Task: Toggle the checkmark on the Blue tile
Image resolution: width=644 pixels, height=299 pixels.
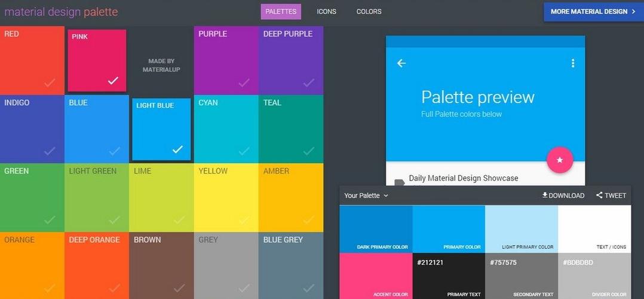Action: coord(115,151)
